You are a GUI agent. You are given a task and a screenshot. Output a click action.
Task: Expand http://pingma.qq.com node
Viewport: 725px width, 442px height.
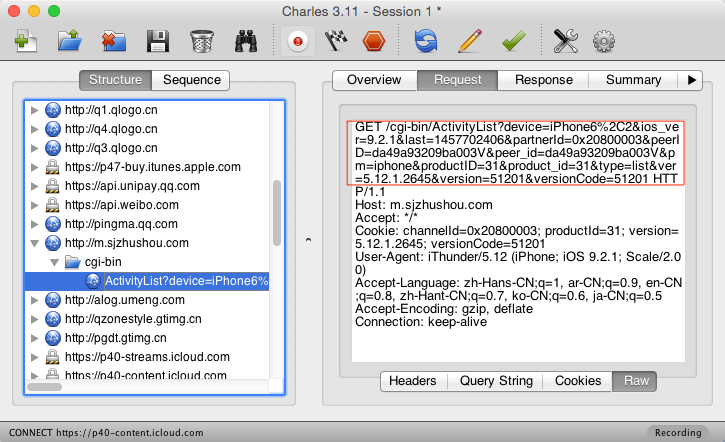pyautogui.click(x=34, y=224)
